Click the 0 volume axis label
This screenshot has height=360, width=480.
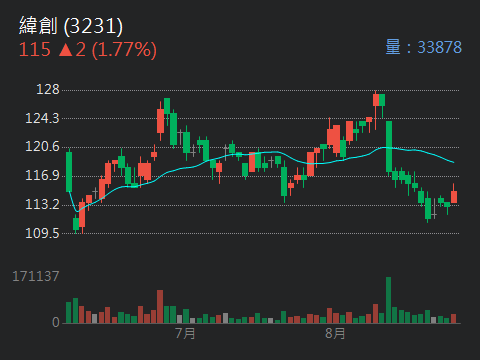[56, 322]
